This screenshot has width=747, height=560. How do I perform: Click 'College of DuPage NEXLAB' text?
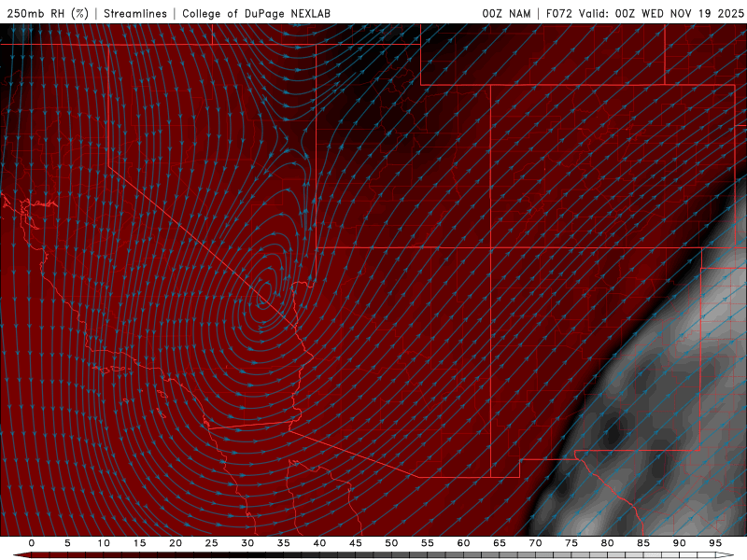256,13
